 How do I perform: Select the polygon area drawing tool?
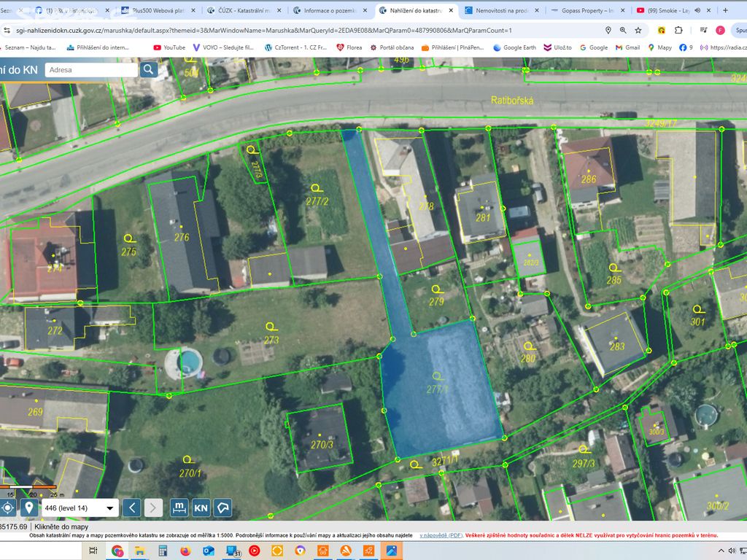pyautogui.click(x=222, y=508)
